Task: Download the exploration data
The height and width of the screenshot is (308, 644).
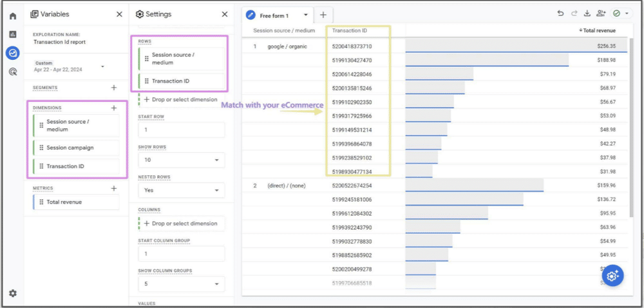Action: pyautogui.click(x=587, y=14)
